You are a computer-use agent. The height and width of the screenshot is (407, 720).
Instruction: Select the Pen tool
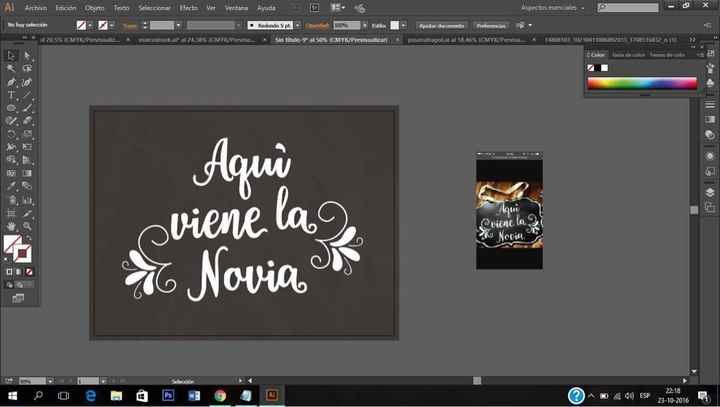(11, 82)
